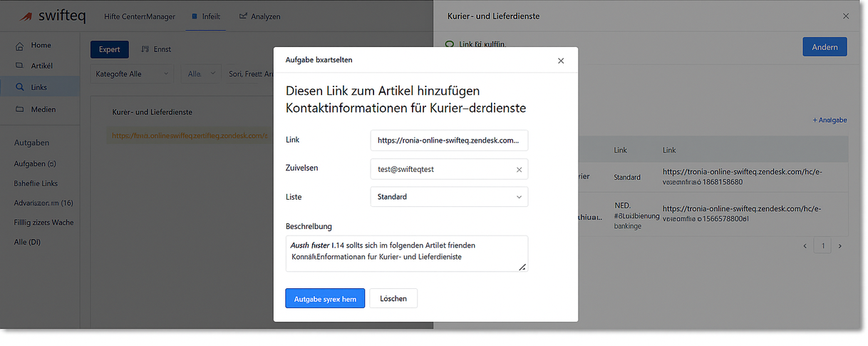Click the Zuivelsen email field

tap(449, 169)
